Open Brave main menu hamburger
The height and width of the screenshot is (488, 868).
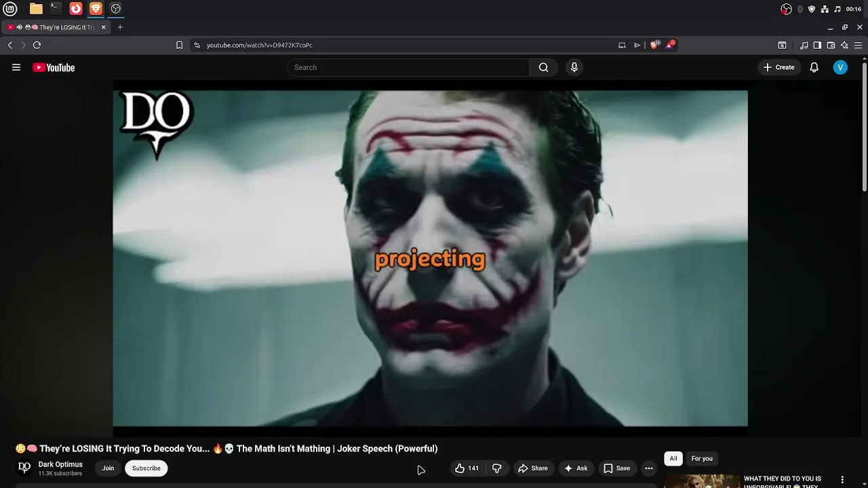pos(859,45)
